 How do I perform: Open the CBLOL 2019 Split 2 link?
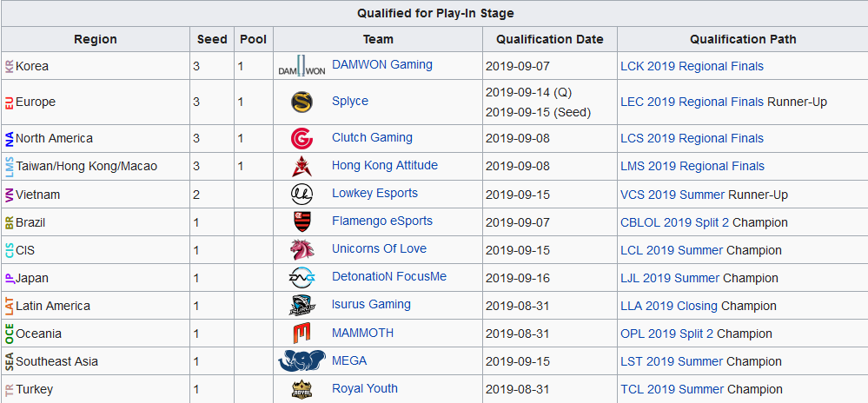pos(674,222)
